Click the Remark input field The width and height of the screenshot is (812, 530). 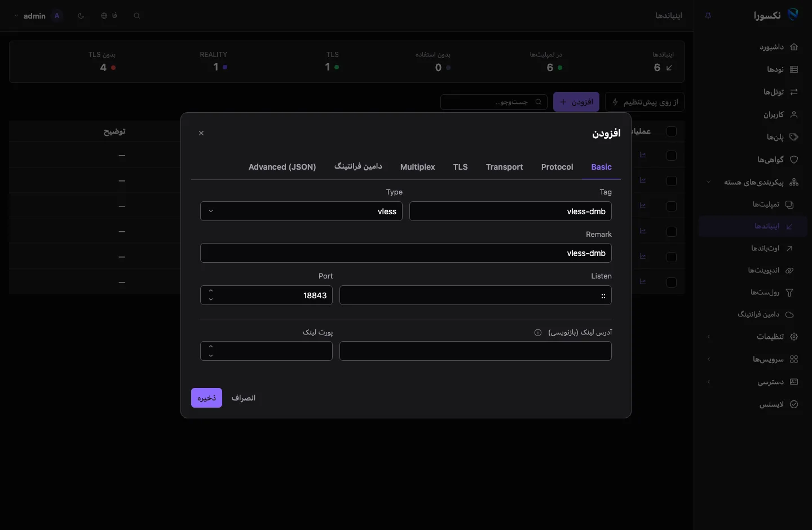406,253
